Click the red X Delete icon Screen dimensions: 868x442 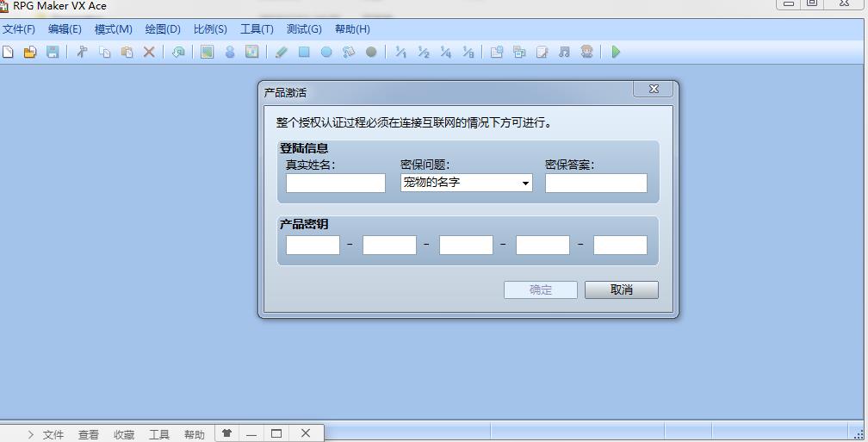coord(149,52)
